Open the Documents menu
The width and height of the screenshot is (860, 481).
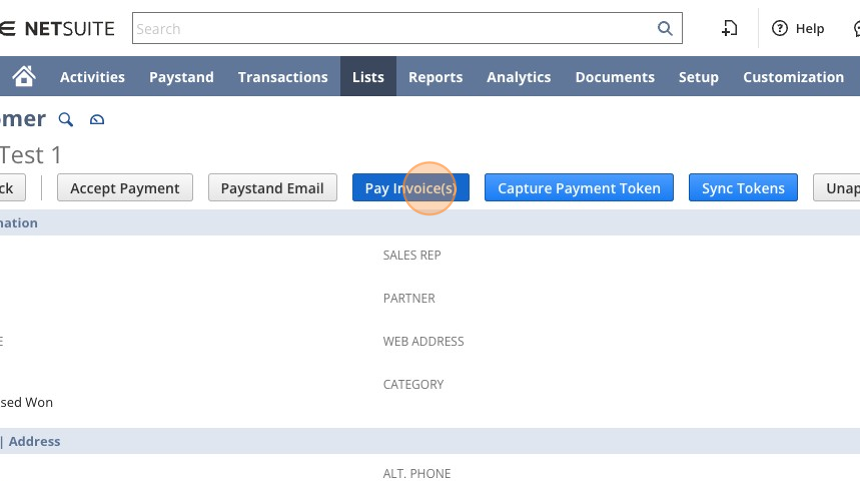(615, 77)
